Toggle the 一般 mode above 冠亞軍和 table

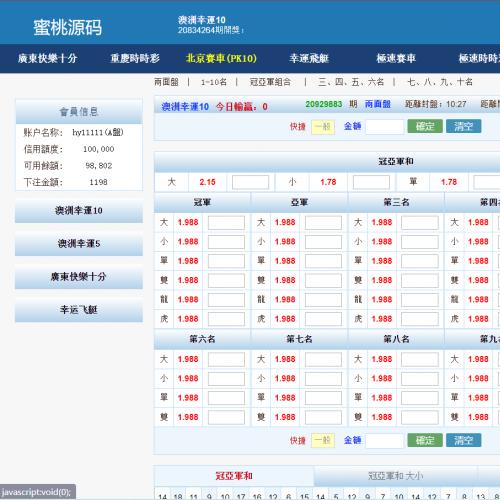pyautogui.click(x=323, y=127)
